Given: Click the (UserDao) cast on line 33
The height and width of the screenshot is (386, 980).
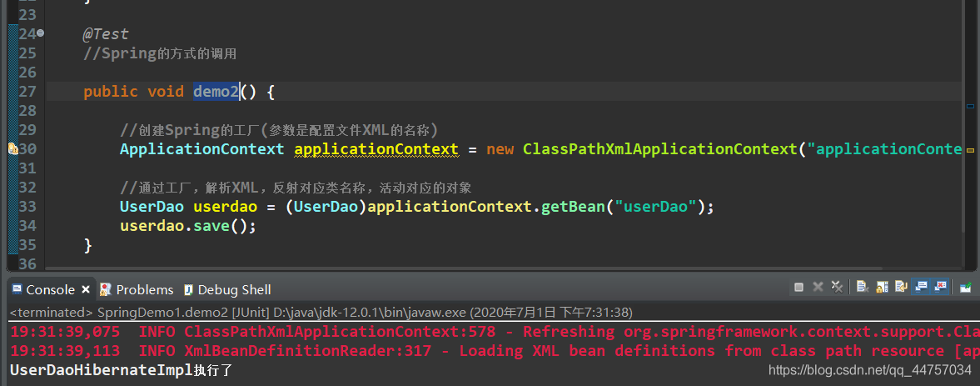Looking at the screenshot, I should click(326, 207).
